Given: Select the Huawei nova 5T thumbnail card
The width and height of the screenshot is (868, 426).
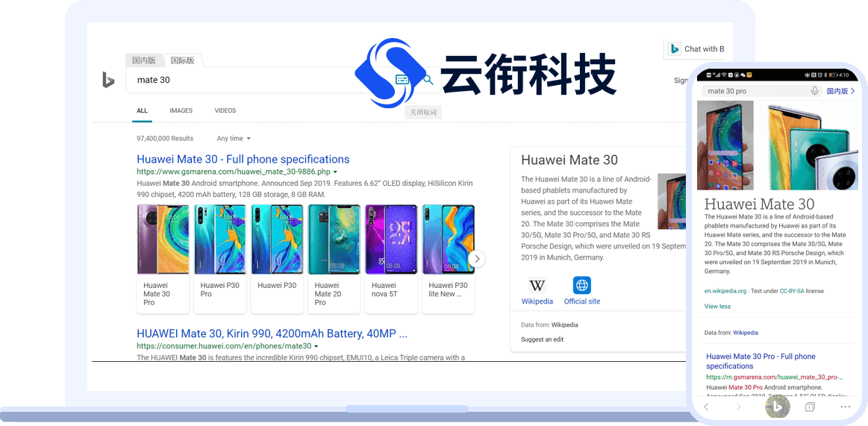Looking at the screenshot, I should click(391, 258).
